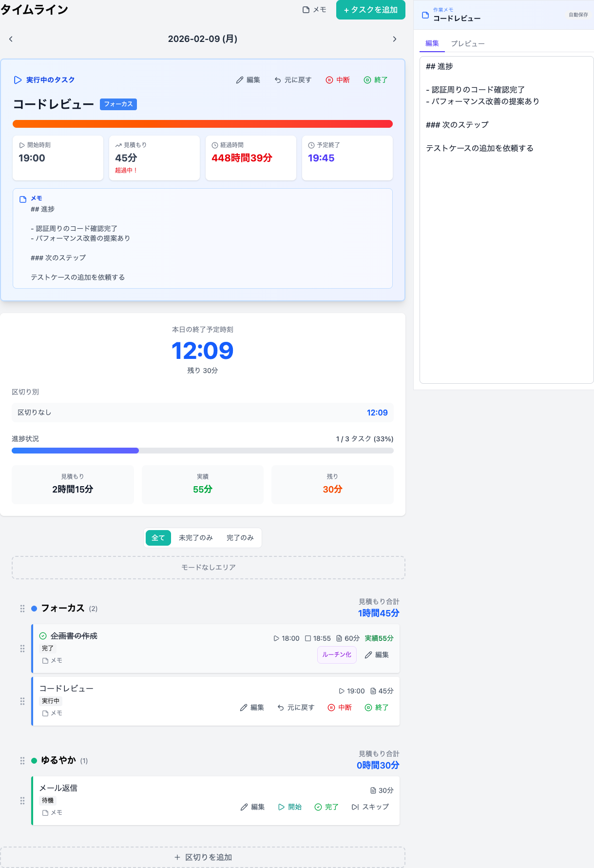Viewport: 594px width, 868px height.
Task: Click 編集 on コードレビュー task row
Action: (252, 708)
